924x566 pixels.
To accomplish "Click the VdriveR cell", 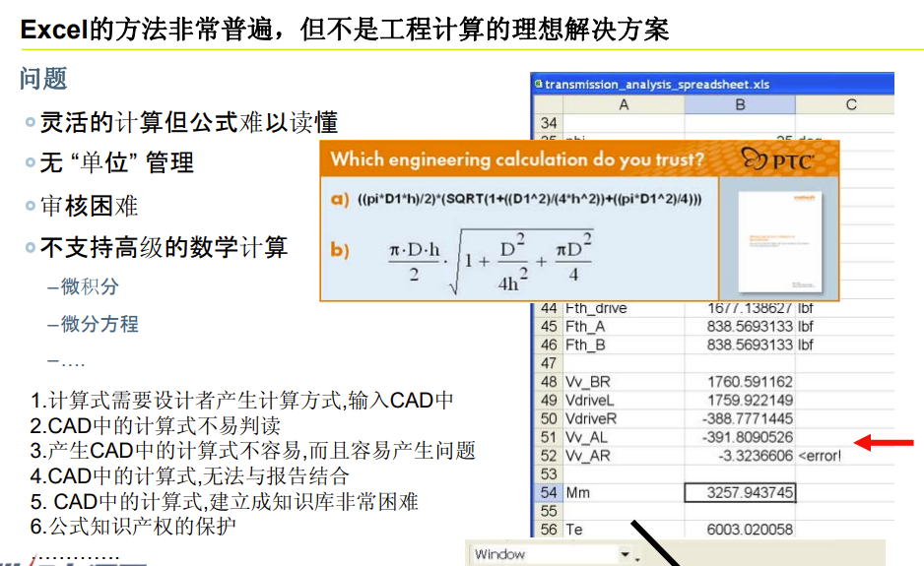I will coord(624,418).
